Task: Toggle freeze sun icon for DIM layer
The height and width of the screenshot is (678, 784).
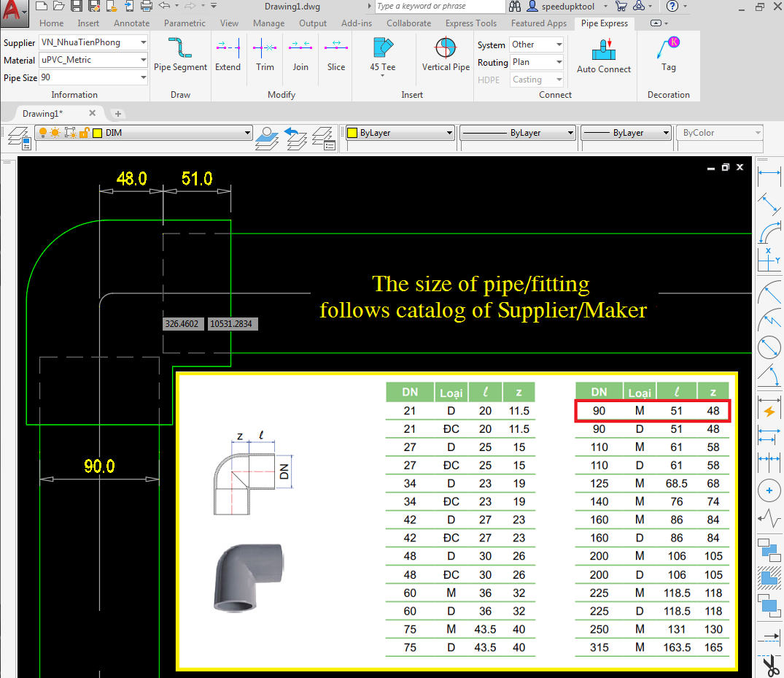Action: [x=56, y=133]
